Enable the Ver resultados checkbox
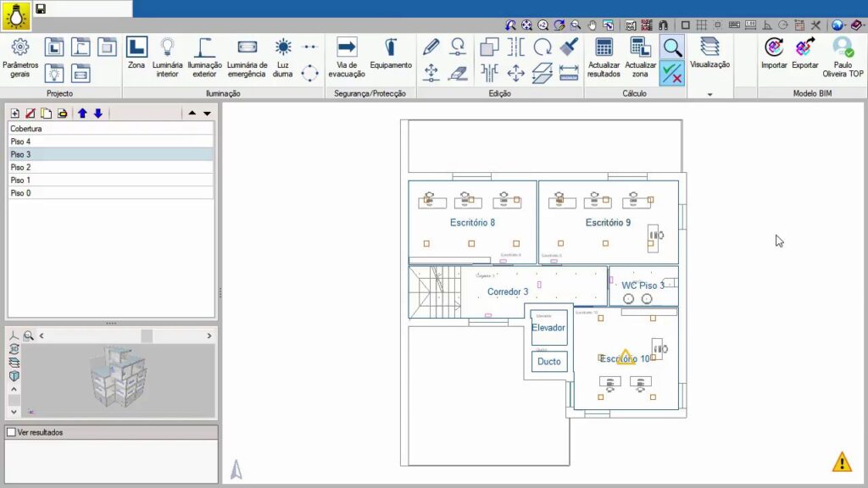 pos(11,432)
